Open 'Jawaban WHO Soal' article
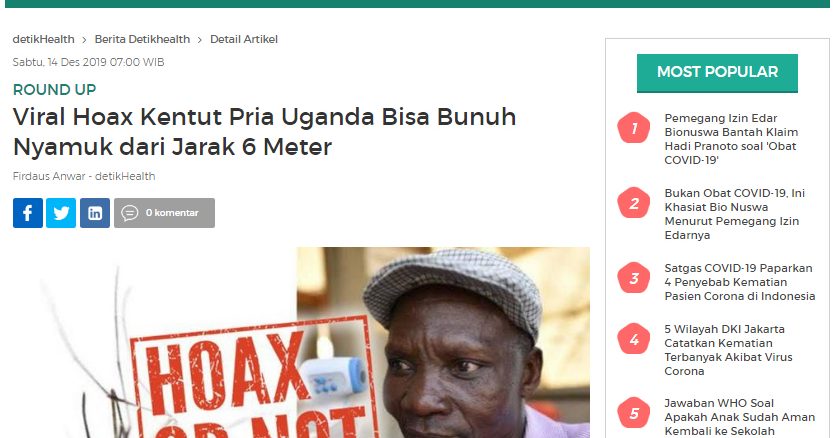Screen dimensions: 839x438 [x=739, y=417]
